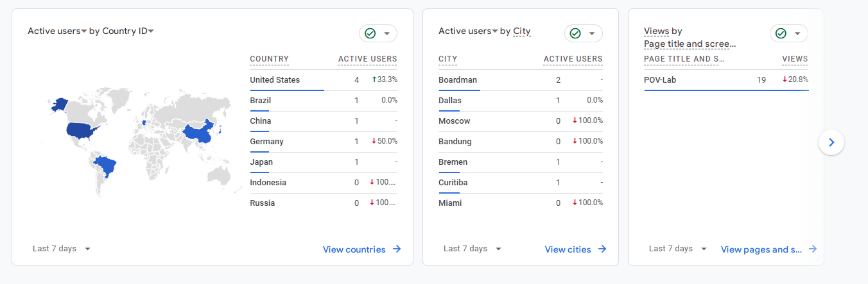
Task: Open Active users metric dropdown in Country card
Action: [x=83, y=31]
